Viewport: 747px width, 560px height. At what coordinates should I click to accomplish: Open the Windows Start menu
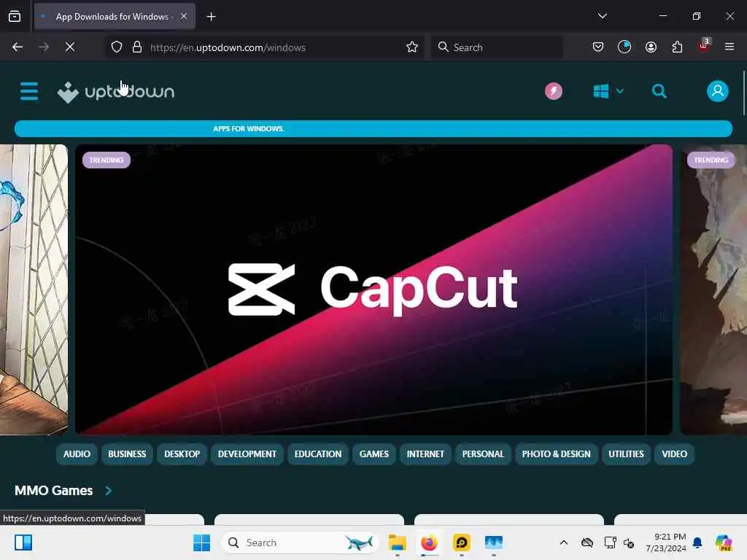pyautogui.click(x=201, y=542)
